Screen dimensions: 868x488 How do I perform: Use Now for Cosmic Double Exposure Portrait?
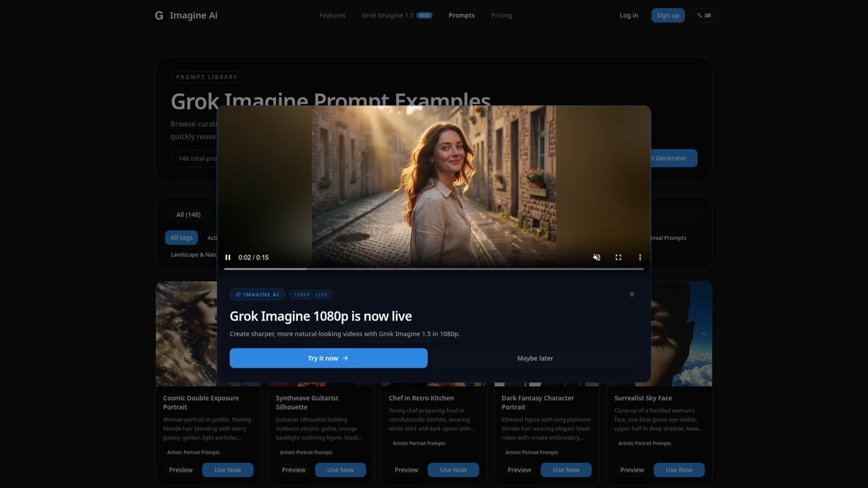(228, 470)
